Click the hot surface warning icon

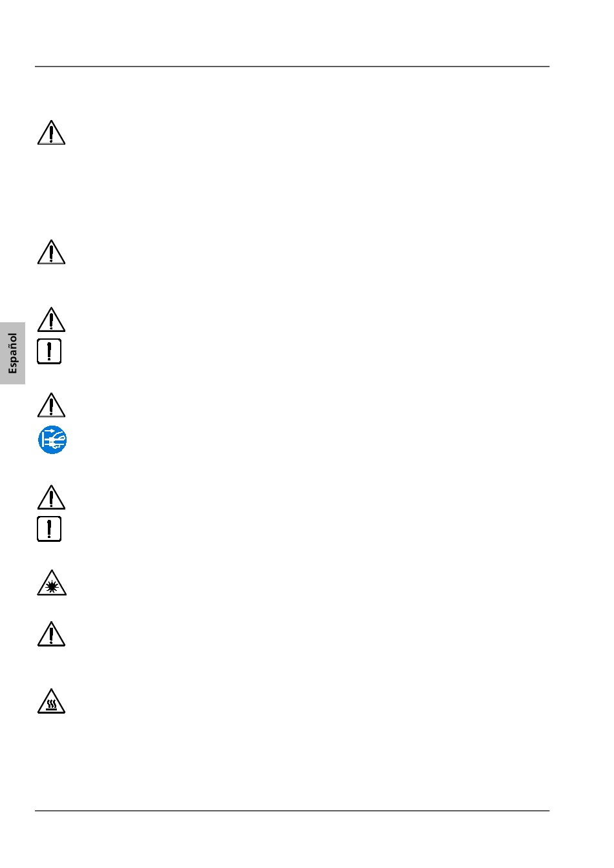pos(51,701)
